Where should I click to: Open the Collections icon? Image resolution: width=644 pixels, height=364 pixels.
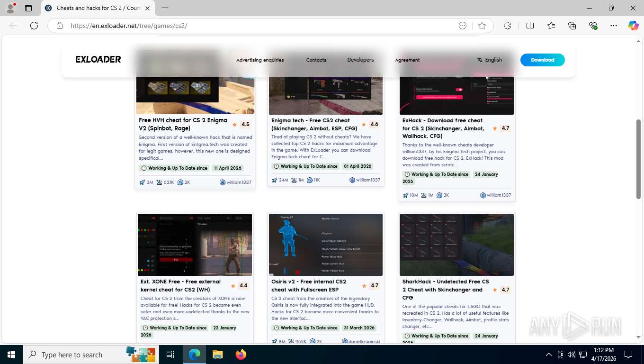(x=572, y=26)
